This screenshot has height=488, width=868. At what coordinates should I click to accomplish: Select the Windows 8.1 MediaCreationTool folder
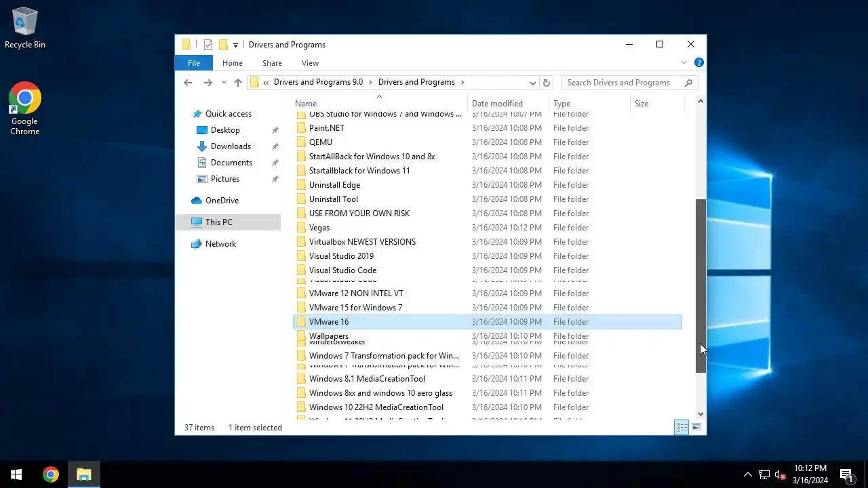tap(487, 379)
